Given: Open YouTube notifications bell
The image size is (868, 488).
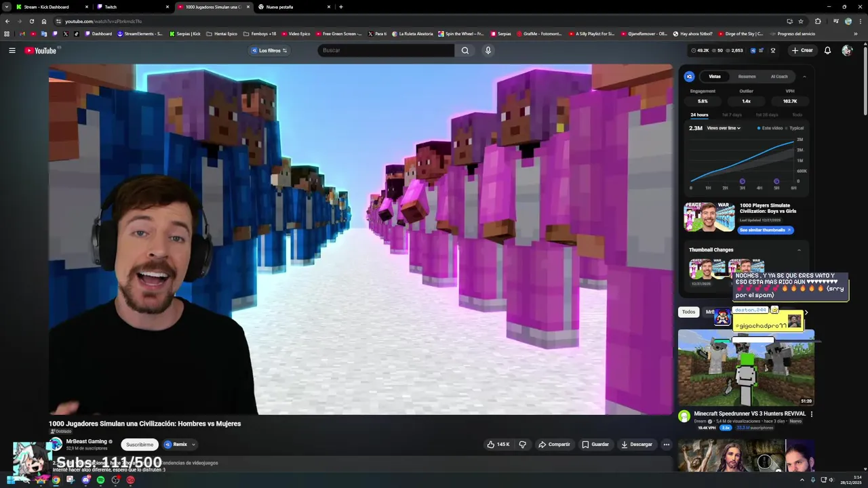Looking at the screenshot, I should 827,50.
